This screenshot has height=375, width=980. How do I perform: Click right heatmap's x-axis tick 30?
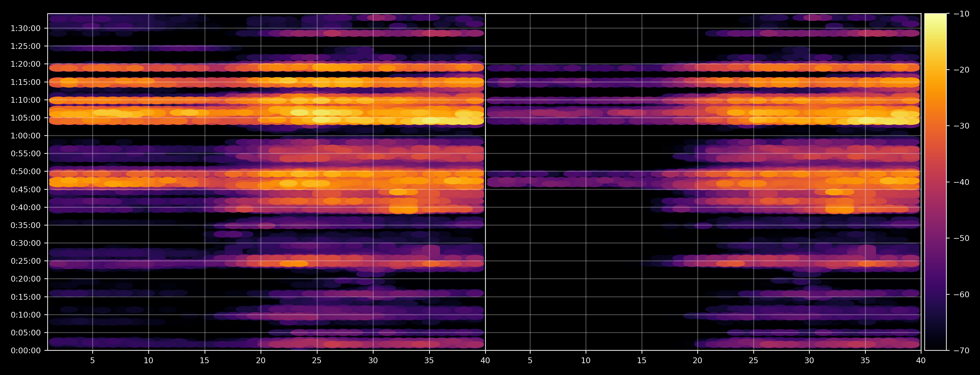pos(809,360)
